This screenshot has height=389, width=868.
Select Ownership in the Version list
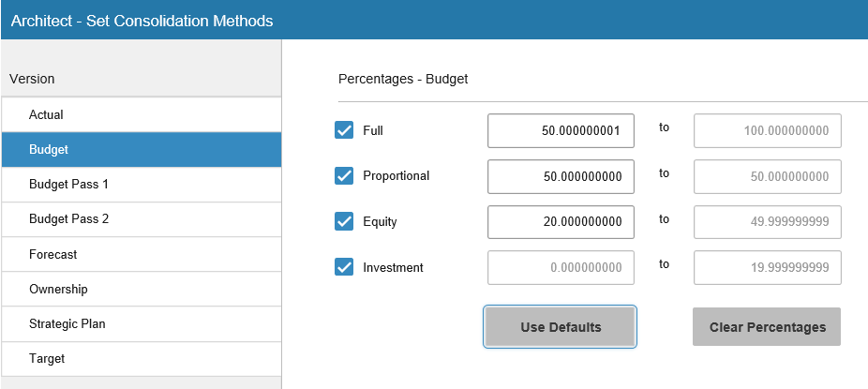point(141,289)
